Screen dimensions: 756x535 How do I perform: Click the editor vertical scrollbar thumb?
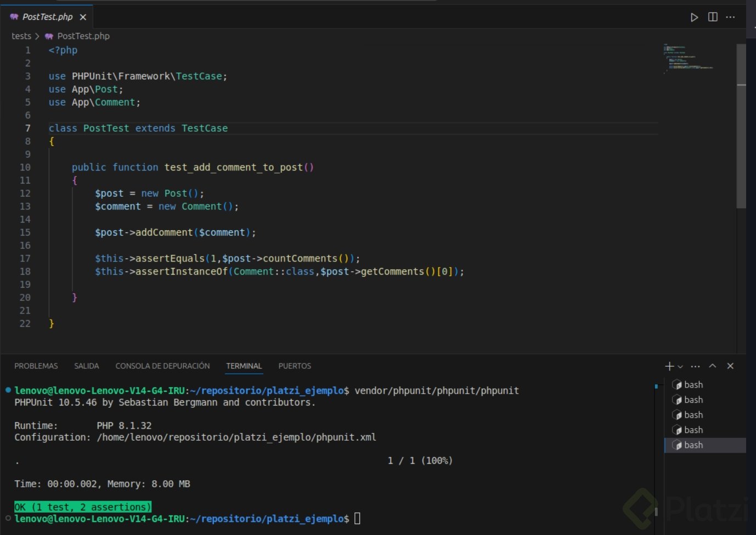tap(741, 126)
